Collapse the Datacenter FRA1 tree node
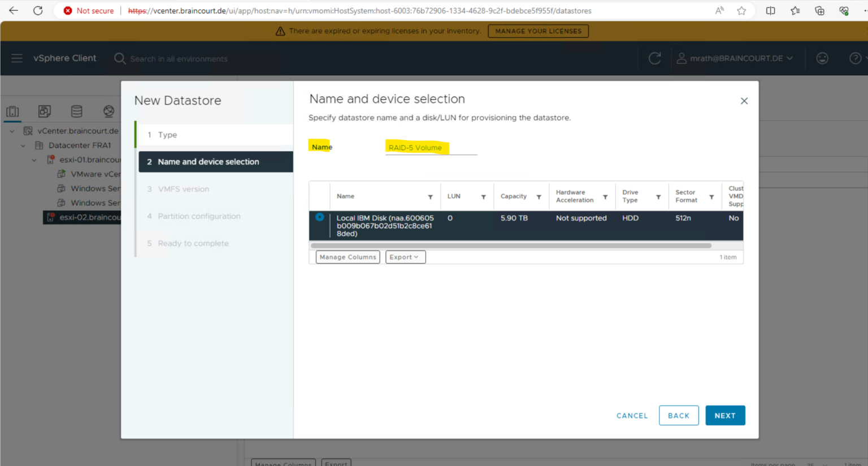868x466 pixels. click(23, 145)
